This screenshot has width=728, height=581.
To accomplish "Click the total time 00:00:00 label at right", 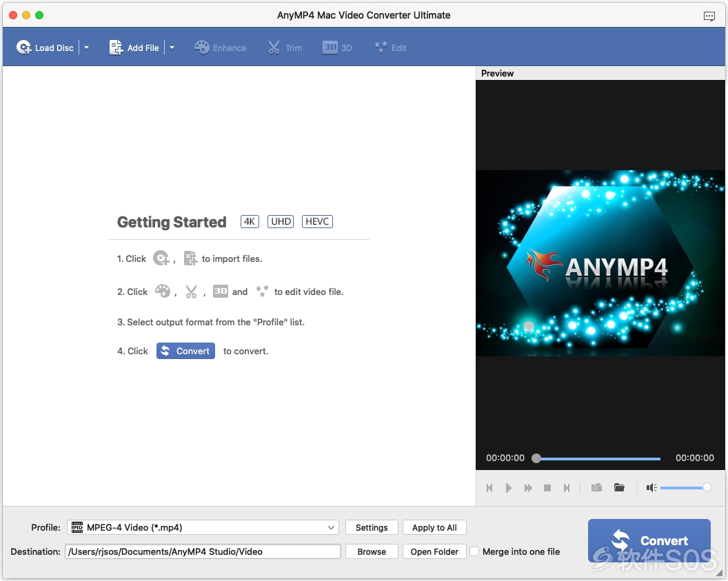I will (695, 458).
